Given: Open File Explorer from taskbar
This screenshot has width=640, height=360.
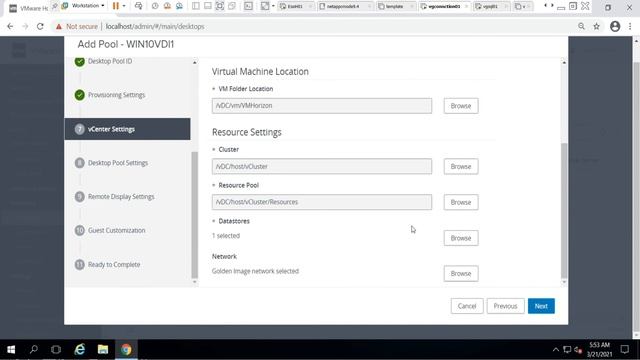Looking at the screenshot, I should 103,349.
